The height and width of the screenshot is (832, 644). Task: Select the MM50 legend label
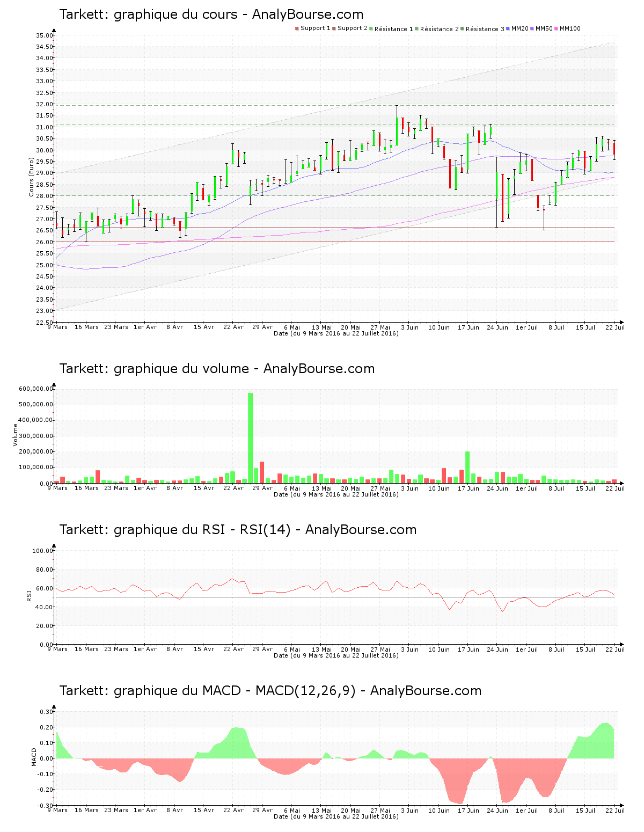tap(544, 28)
